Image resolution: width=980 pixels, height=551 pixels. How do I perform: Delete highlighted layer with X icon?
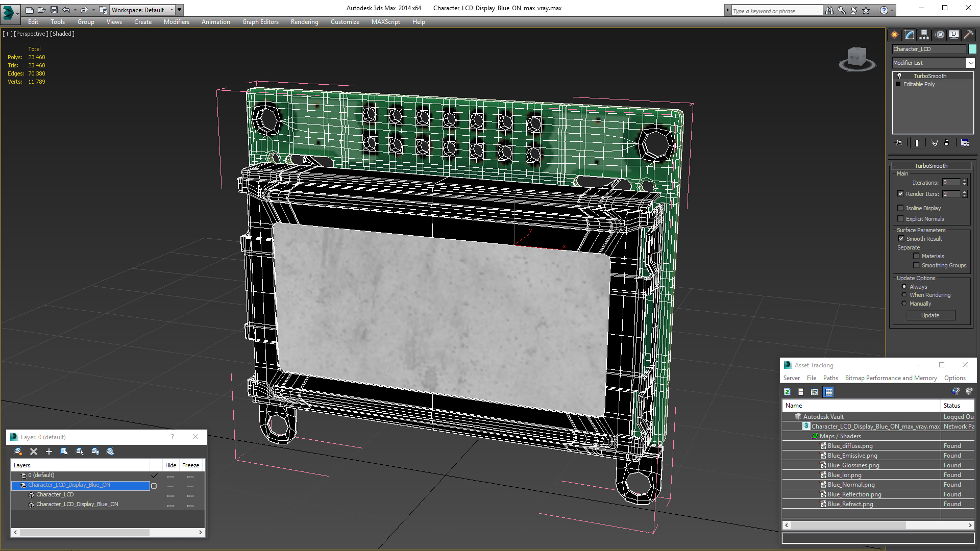click(34, 452)
